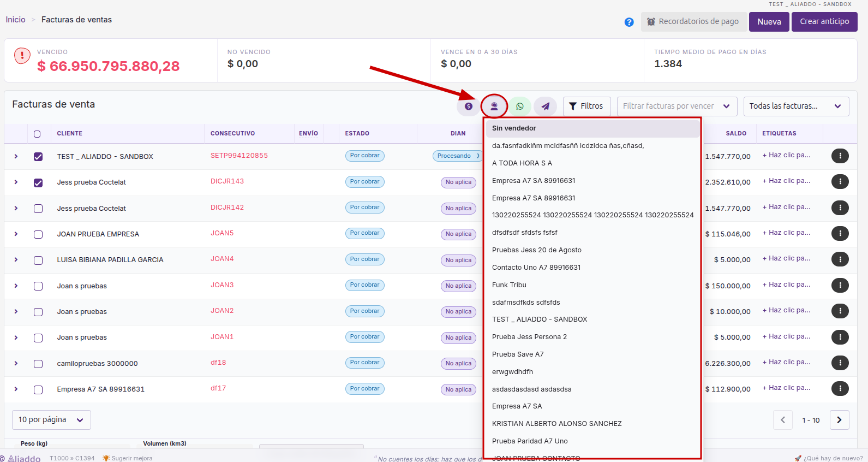Check the LUISA BIBIANA PADILLA GARCIA checkbox
The height and width of the screenshot is (462, 868).
(x=38, y=260)
